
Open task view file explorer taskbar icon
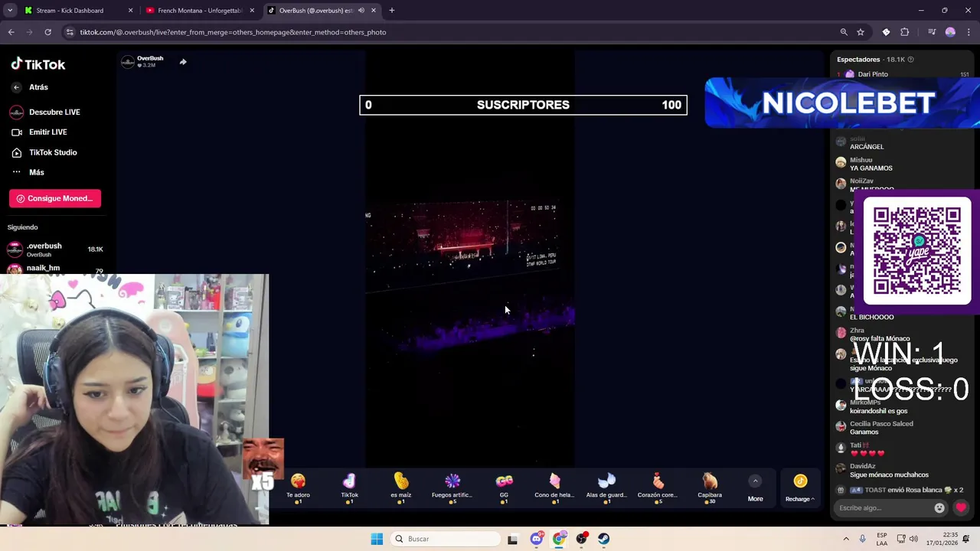pyautogui.click(x=512, y=539)
